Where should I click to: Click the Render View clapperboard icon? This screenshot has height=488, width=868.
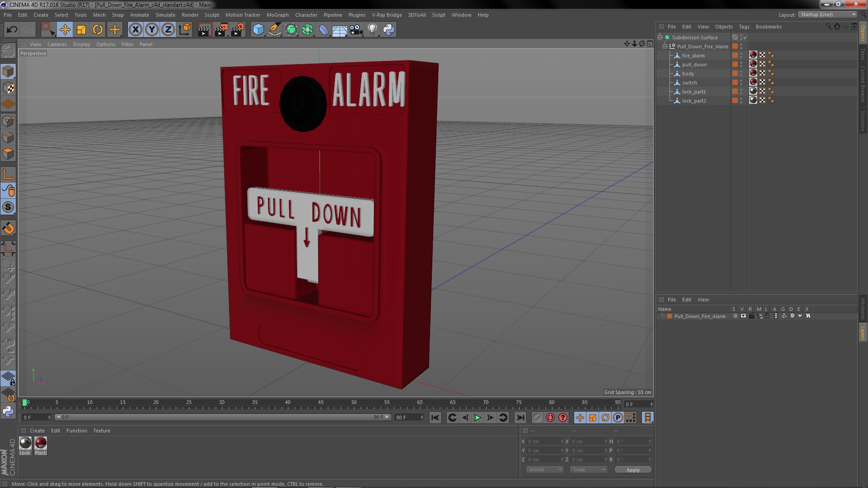click(204, 30)
